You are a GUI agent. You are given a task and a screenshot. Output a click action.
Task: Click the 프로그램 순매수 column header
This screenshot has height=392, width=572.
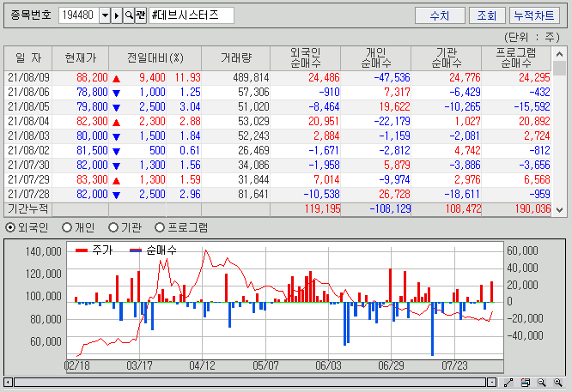[516, 58]
